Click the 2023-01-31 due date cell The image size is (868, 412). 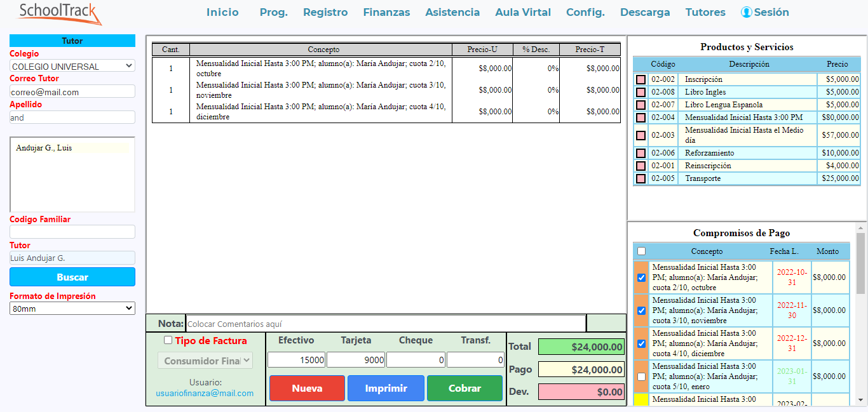792,376
